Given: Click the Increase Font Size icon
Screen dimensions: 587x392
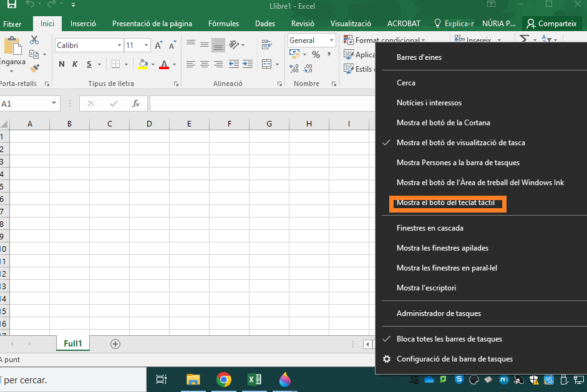Looking at the screenshot, I should point(159,45).
